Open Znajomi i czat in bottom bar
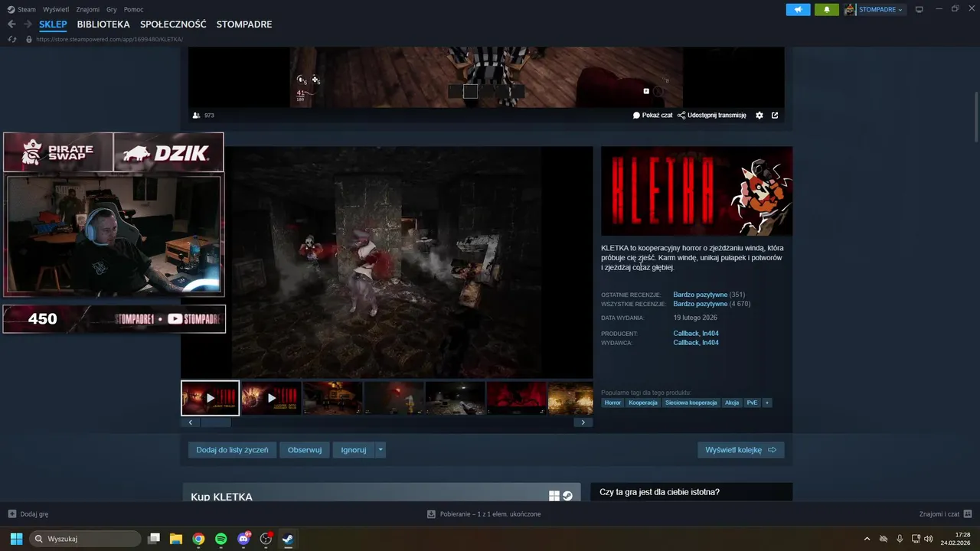Screen dimensions: 980x551 pos(946,514)
